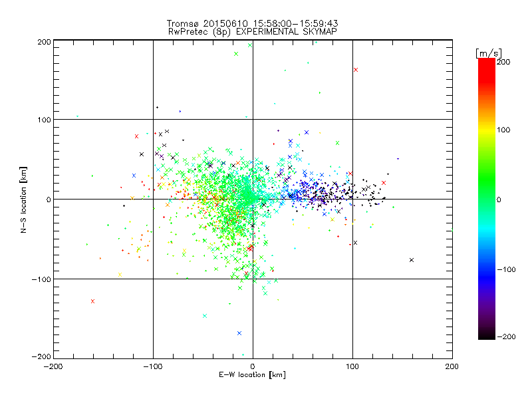Click the plot title 'Tromsø 20150610 15:58:00-15:59:43'
The image size is (532, 399).
[252, 23]
